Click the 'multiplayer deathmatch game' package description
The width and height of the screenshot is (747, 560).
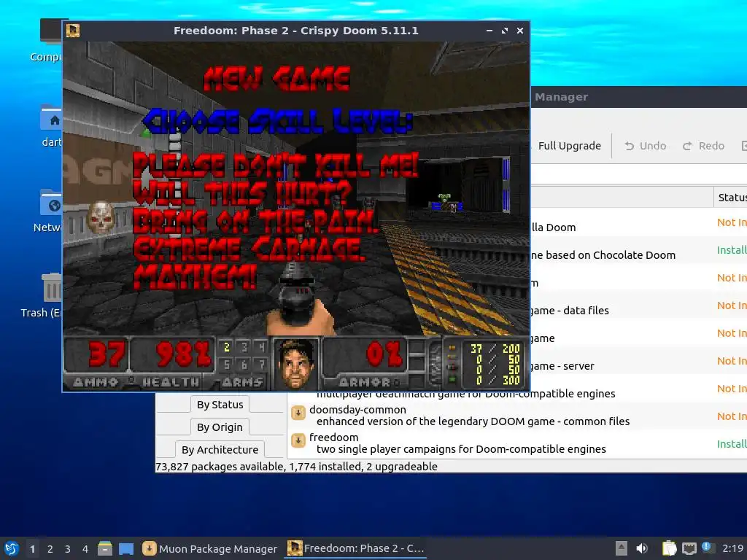pyautogui.click(x=465, y=394)
